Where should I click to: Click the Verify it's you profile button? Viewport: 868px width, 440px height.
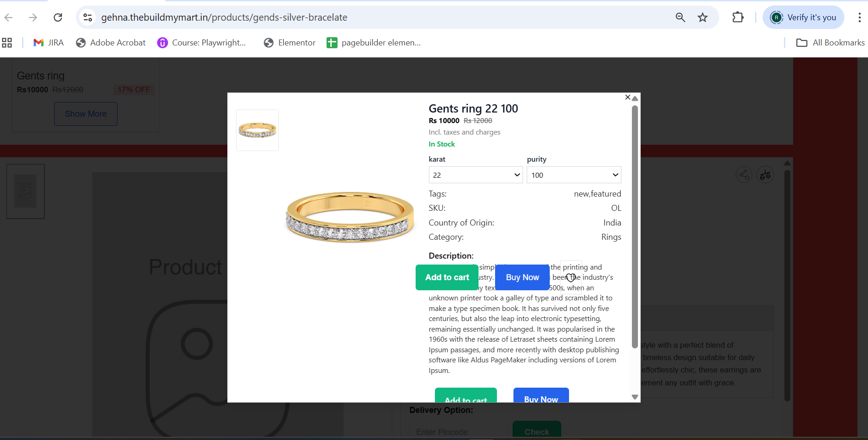click(x=803, y=17)
